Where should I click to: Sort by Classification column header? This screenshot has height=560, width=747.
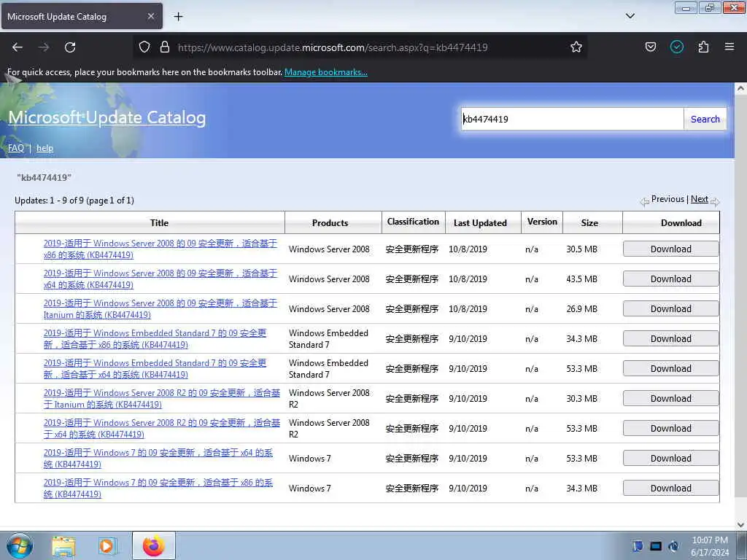point(413,222)
